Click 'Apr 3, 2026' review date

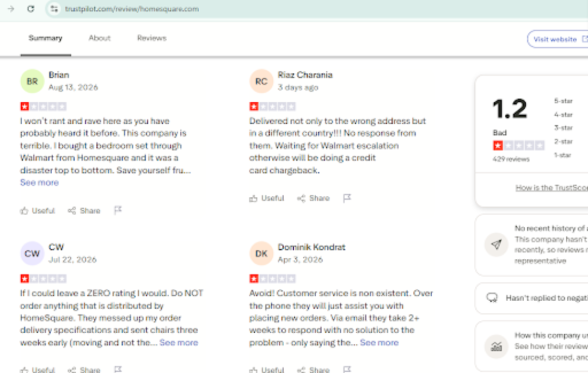tap(300, 259)
